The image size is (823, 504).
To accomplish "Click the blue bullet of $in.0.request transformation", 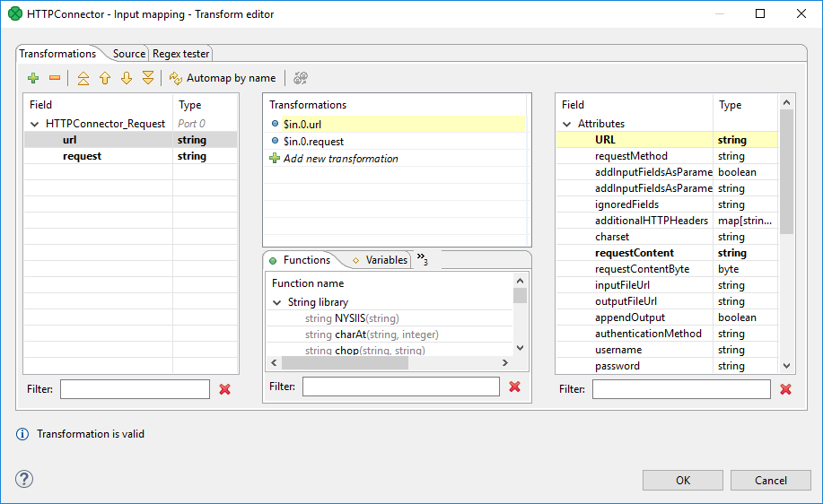I will tap(275, 141).
